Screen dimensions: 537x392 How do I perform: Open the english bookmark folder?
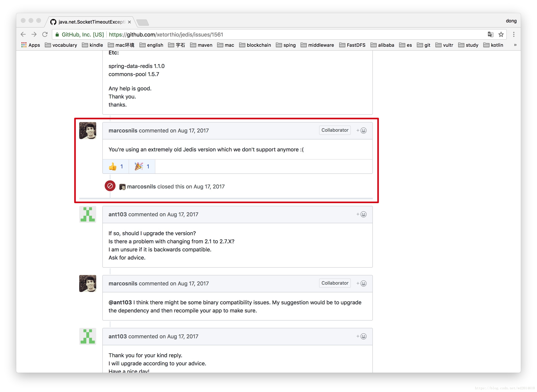[151, 45]
